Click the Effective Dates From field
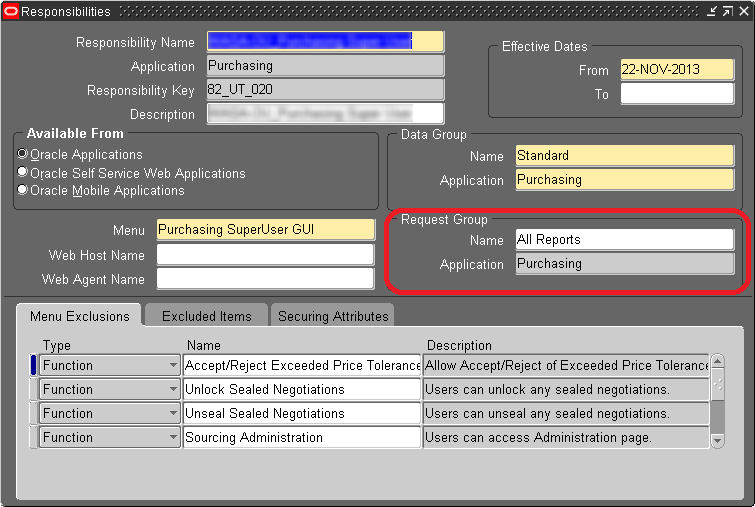Screen dimensions: 755x507 point(677,69)
